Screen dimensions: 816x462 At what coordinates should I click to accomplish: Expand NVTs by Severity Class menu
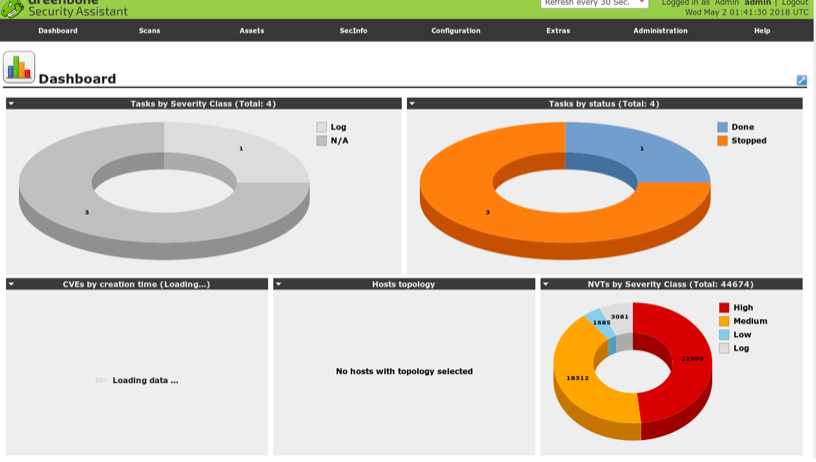point(545,284)
